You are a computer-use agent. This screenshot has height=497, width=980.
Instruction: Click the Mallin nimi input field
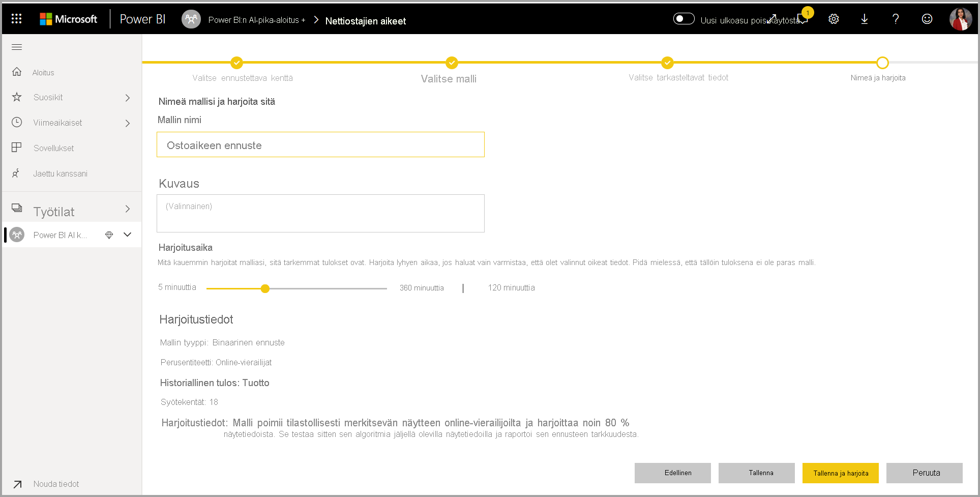[x=320, y=144]
